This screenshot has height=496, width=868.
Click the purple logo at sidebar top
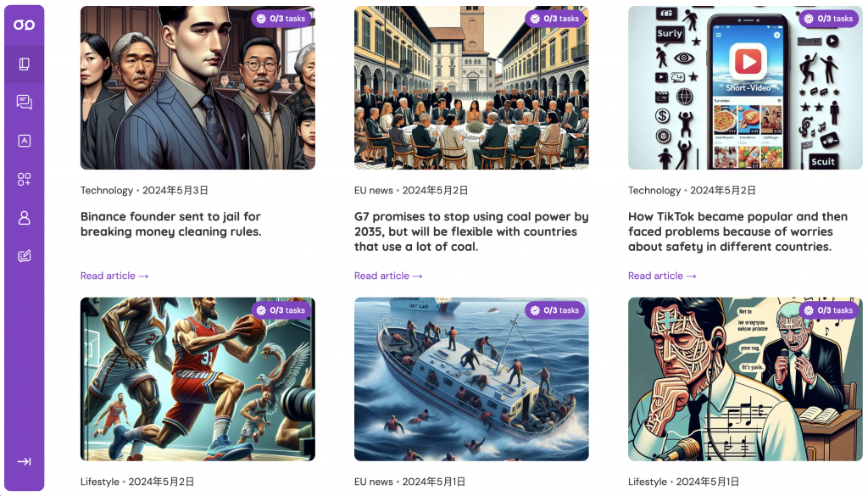pos(24,25)
